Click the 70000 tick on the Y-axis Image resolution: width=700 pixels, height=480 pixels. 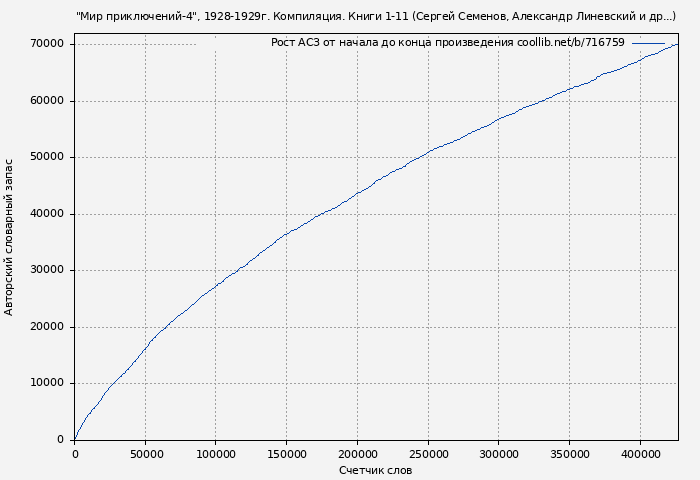pos(47,44)
